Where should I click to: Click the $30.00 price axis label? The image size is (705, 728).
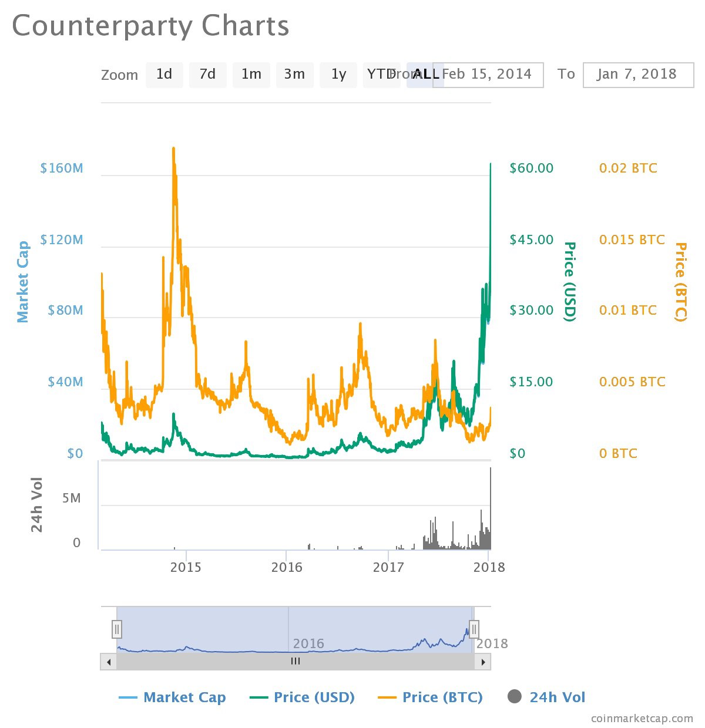tap(532, 310)
